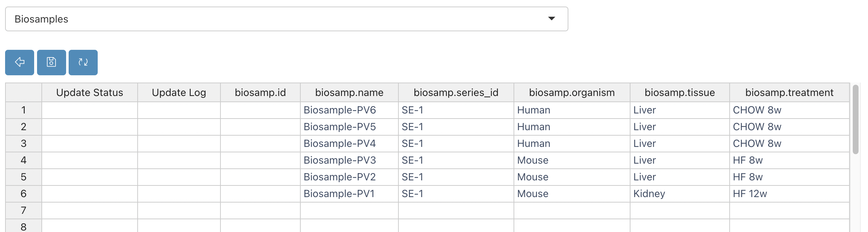Click the back arrow icon button
The image size is (868, 232).
tap(20, 63)
